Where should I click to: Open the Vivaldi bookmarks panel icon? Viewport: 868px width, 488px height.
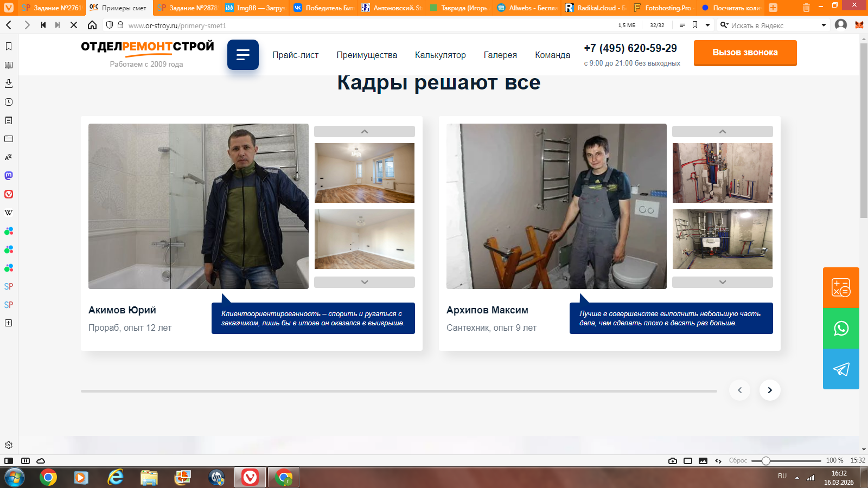click(x=9, y=47)
